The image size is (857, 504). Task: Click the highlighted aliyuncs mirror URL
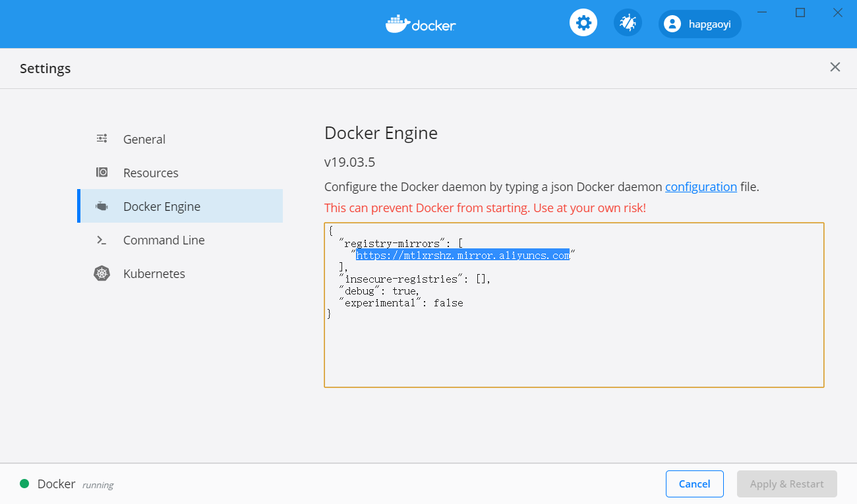(463, 255)
